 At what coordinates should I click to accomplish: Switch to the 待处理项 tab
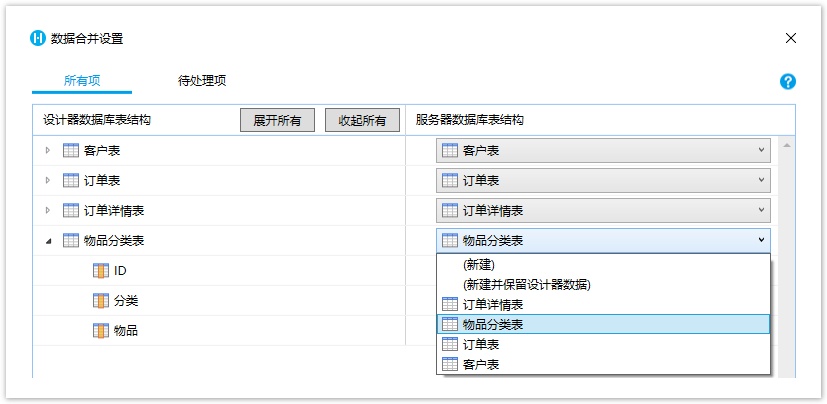pos(202,81)
